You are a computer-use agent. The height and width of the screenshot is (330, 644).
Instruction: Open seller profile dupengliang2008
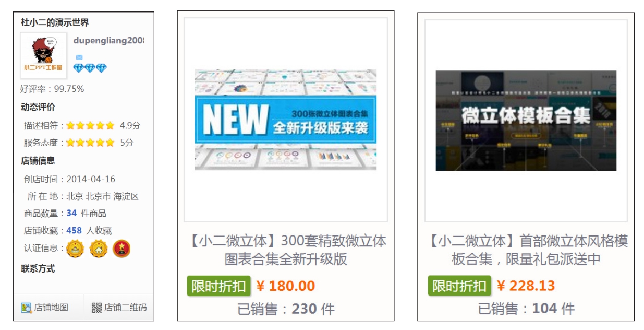click(x=108, y=41)
